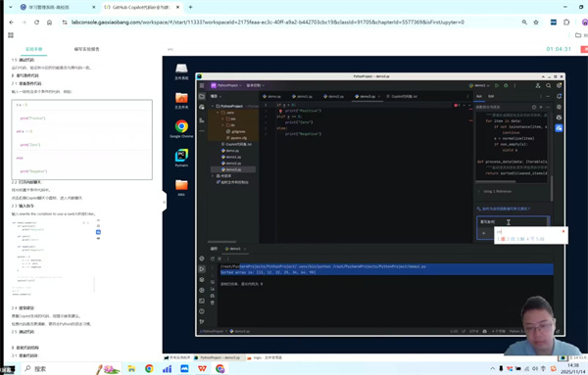Select the Edit tab in Copilot chat
Image resolution: width=588 pixels, height=375 pixels.
[491, 96]
